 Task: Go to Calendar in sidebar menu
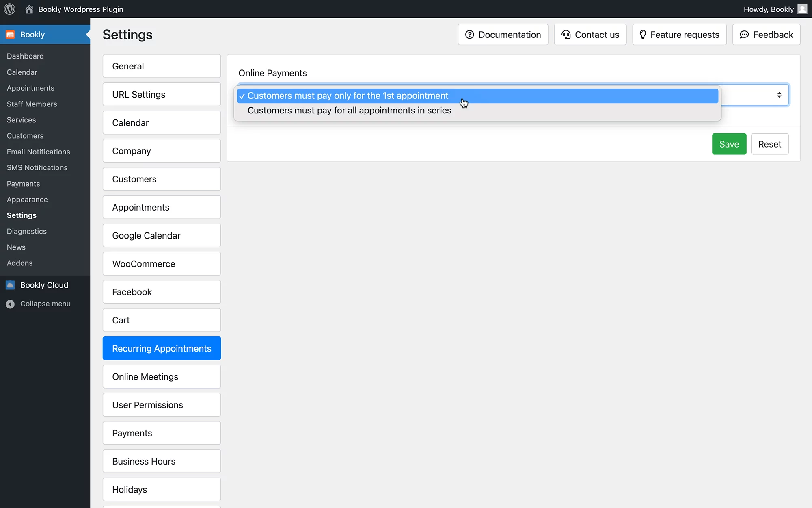[x=22, y=72]
